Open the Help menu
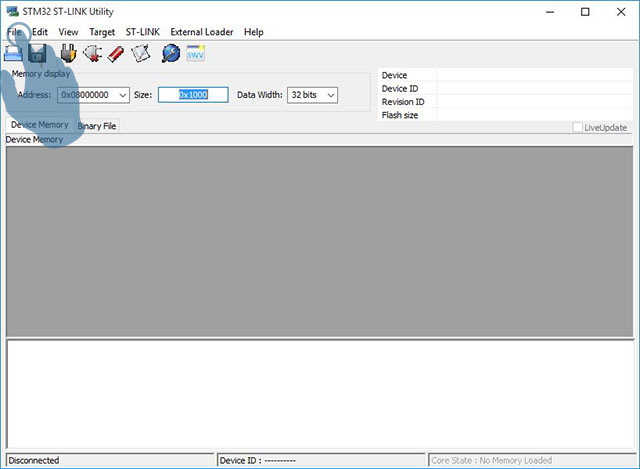Viewport: 640px width, 469px height. pos(253,32)
